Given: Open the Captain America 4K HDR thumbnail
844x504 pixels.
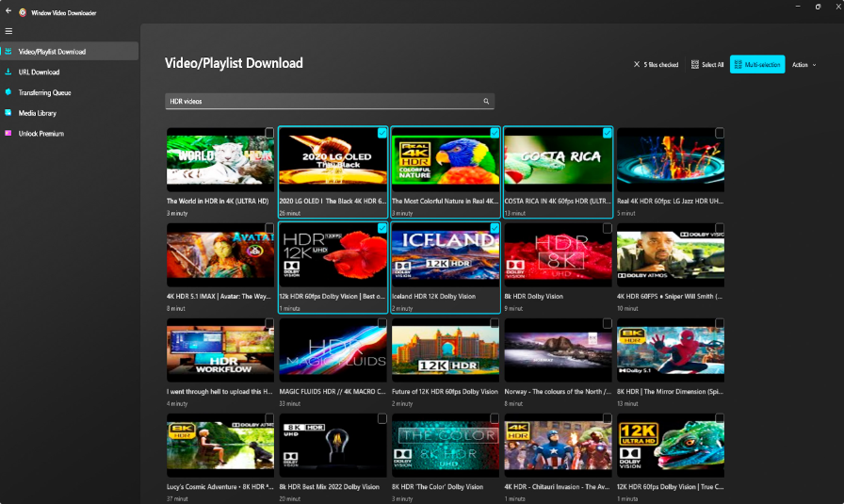Looking at the screenshot, I should (558, 446).
